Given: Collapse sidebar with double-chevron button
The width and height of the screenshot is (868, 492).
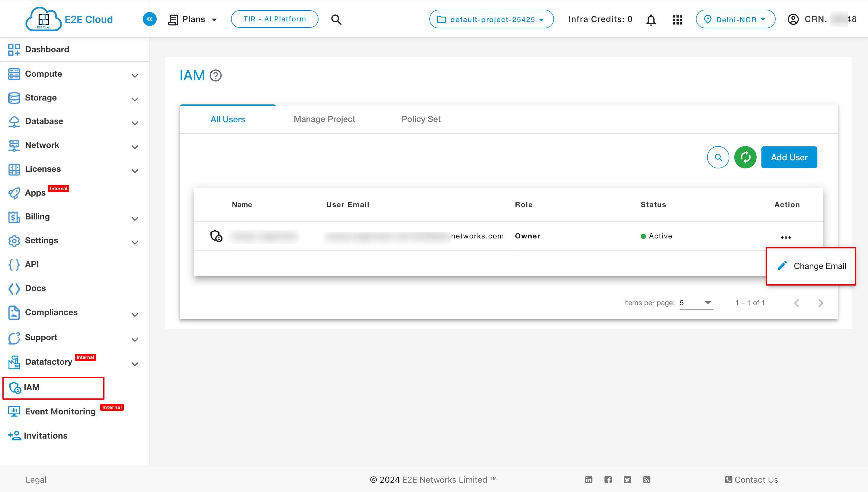Looking at the screenshot, I should tap(150, 19).
